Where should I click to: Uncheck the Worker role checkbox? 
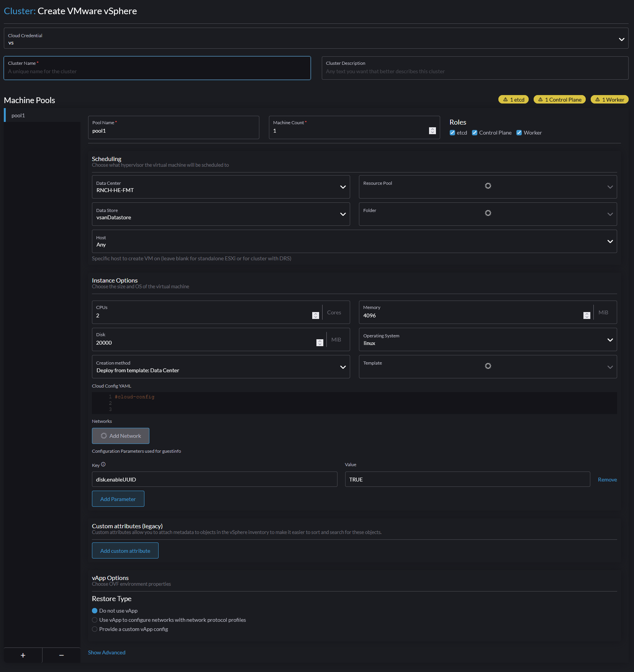[x=519, y=133]
